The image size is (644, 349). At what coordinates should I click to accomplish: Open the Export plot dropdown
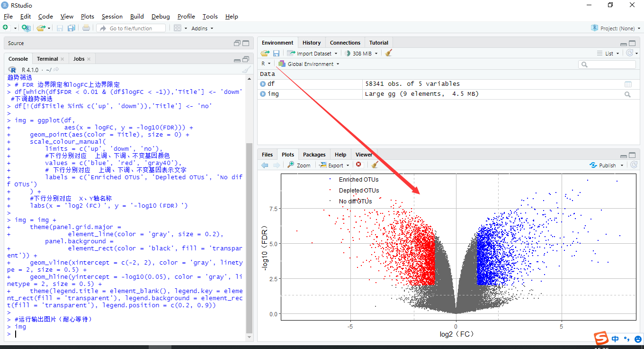(335, 165)
